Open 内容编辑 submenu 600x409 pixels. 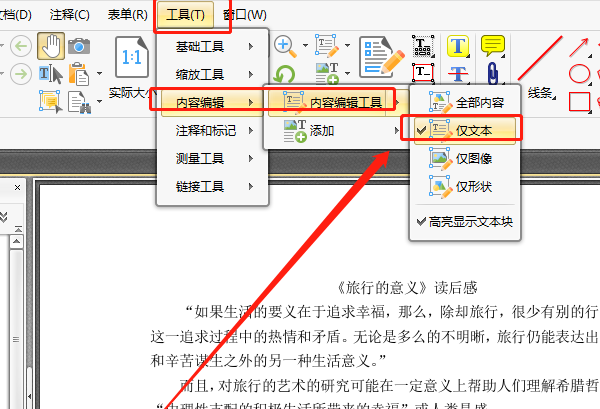(x=212, y=103)
